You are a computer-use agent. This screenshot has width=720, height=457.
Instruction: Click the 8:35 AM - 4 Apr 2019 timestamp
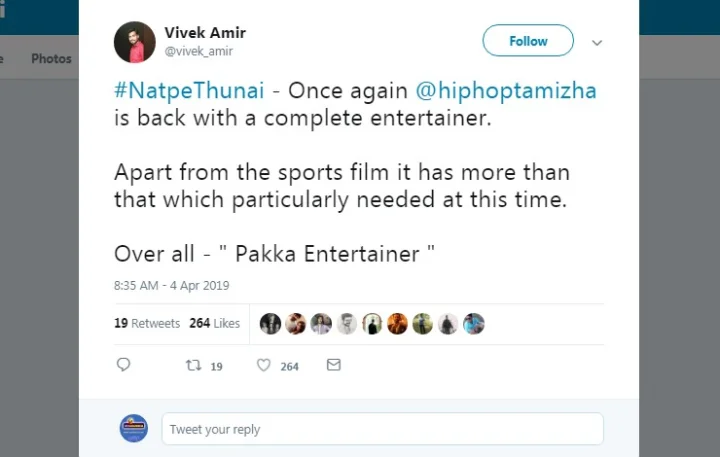172,286
